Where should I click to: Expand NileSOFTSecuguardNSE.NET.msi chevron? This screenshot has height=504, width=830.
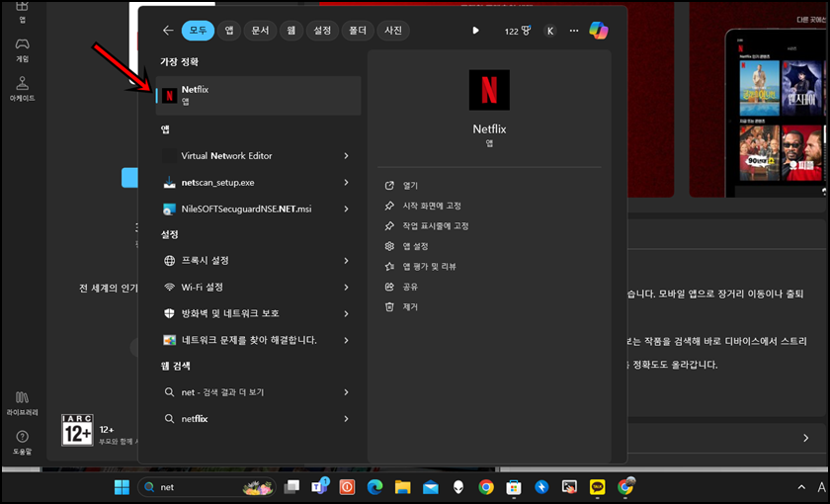[x=346, y=209]
